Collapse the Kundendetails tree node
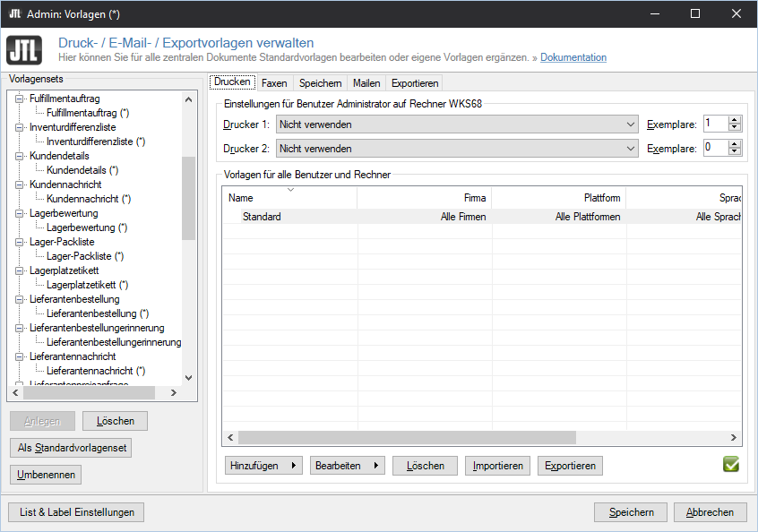This screenshot has width=758, height=532. (x=19, y=156)
